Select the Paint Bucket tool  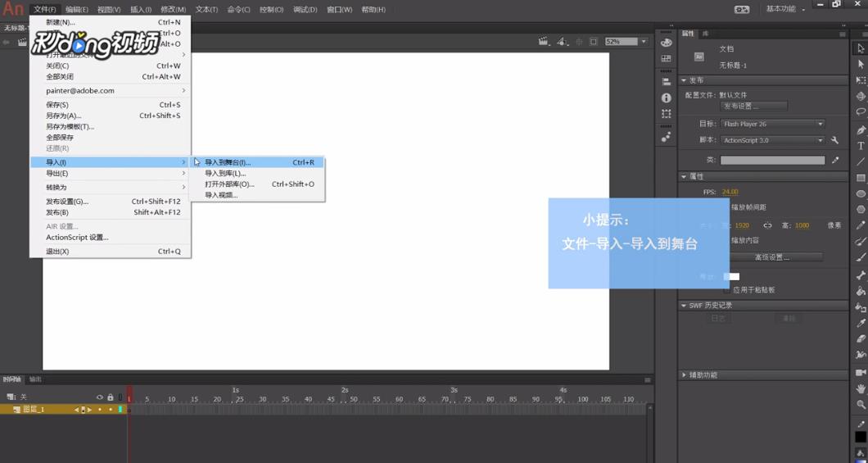pyautogui.click(x=861, y=291)
